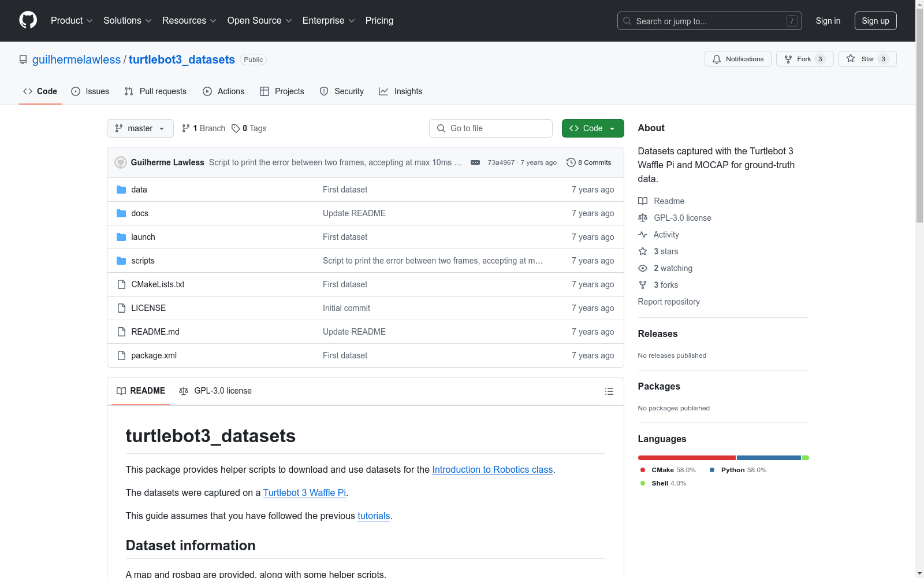Click the commit history clock icon
This screenshot has width=924, height=578.
[x=571, y=162]
